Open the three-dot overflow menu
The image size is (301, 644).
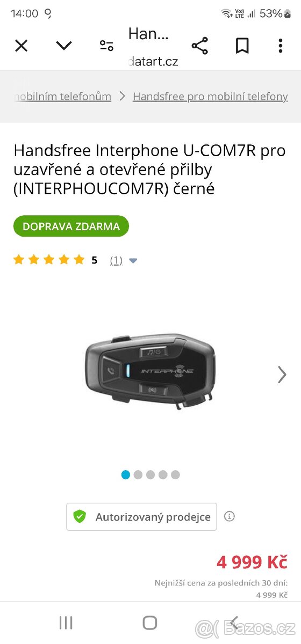point(280,46)
